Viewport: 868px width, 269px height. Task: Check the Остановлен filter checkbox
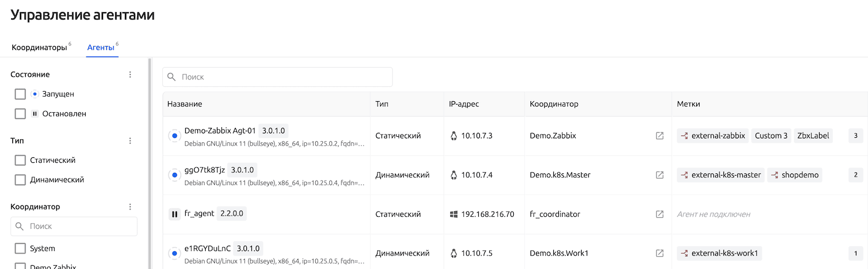coord(21,113)
